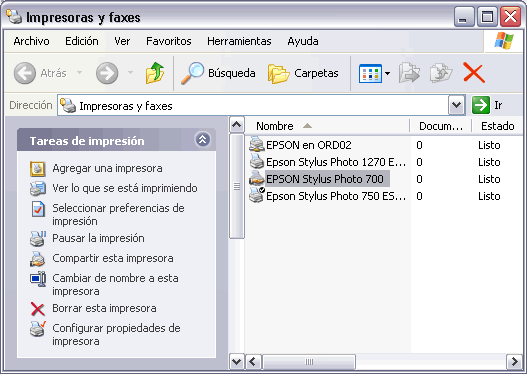Click Pausar la impresión icon
Screen dimensions: 527x374
(x=38, y=239)
